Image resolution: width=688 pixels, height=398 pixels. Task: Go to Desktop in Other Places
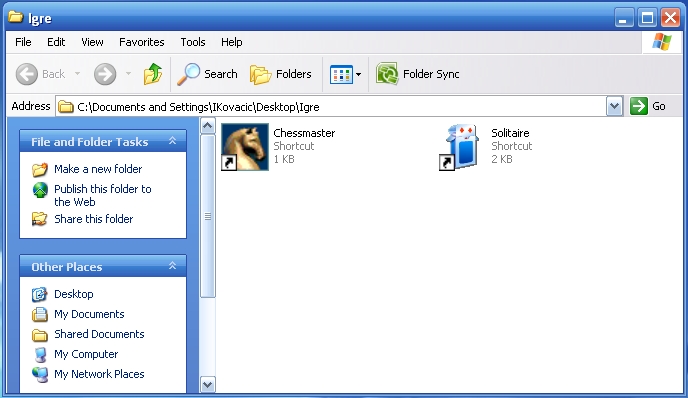(x=74, y=294)
